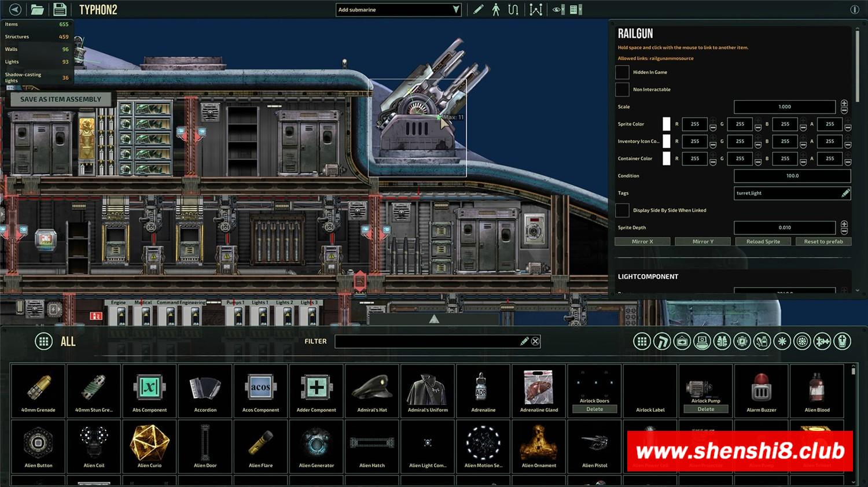Select the structures category icon
868x487 pixels.
pyautogui.click(x=662, y=342)
